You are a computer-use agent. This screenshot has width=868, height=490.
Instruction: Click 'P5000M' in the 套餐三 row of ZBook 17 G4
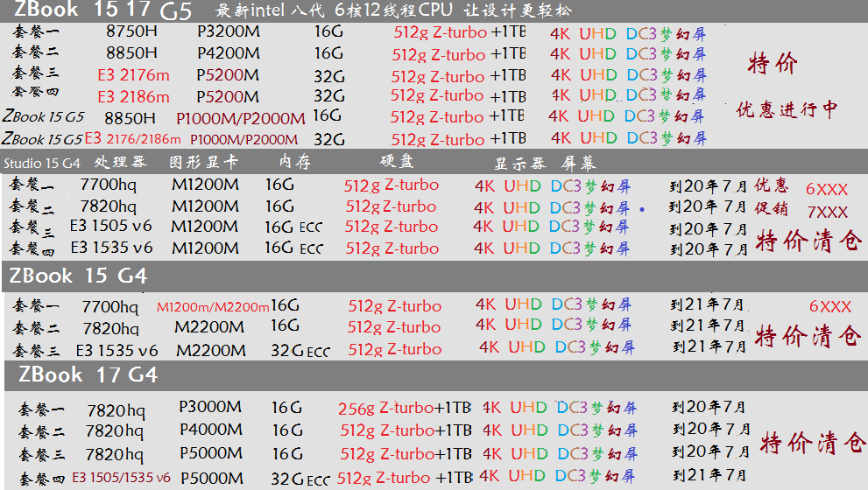pos(211,453)
